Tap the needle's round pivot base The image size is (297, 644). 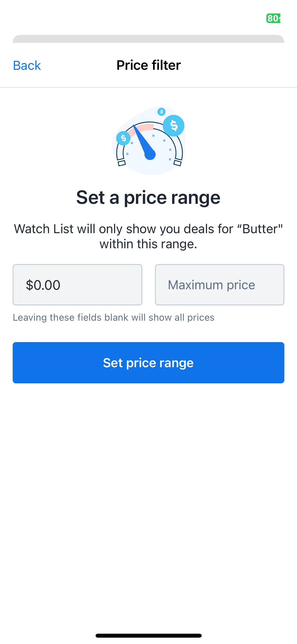[x=150, y=155]
